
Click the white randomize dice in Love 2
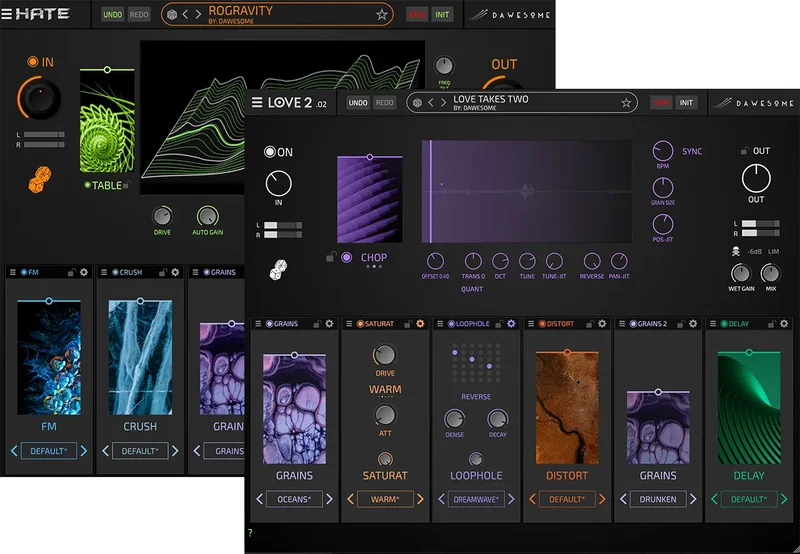click(x=278, y=269)
